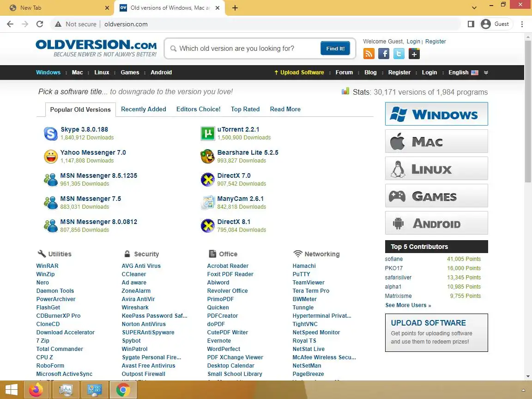
Task: Click the stats bar chart icon
Action: click(345, 91)
